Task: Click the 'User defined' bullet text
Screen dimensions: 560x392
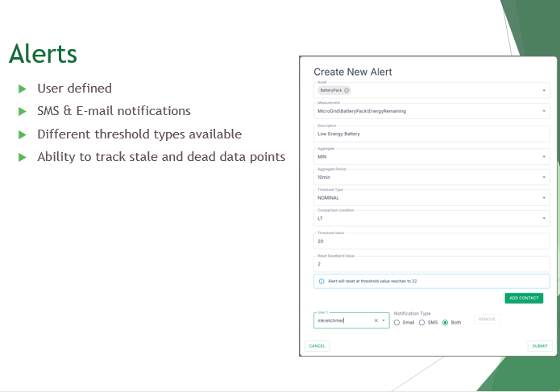Action: 74,89
